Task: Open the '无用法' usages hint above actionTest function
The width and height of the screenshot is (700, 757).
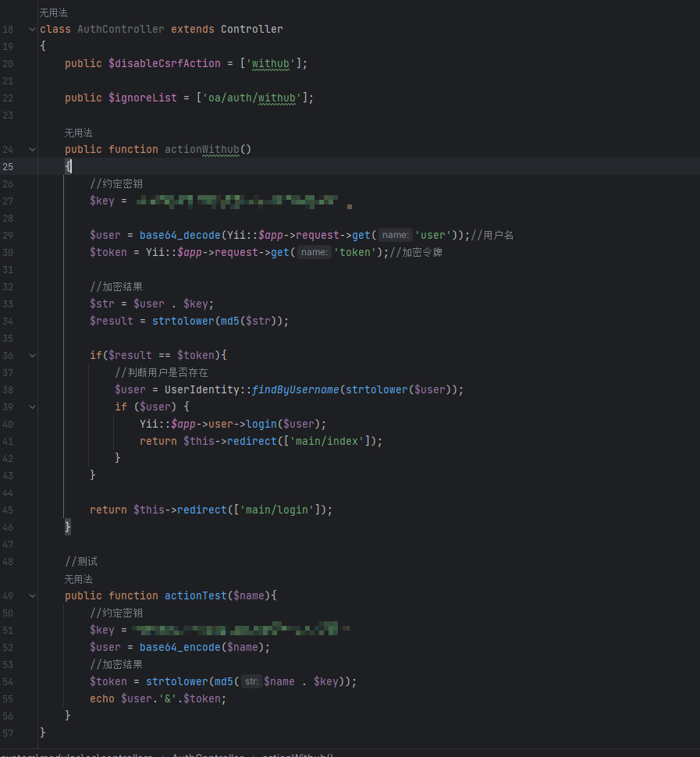Action: pos(78,579)
